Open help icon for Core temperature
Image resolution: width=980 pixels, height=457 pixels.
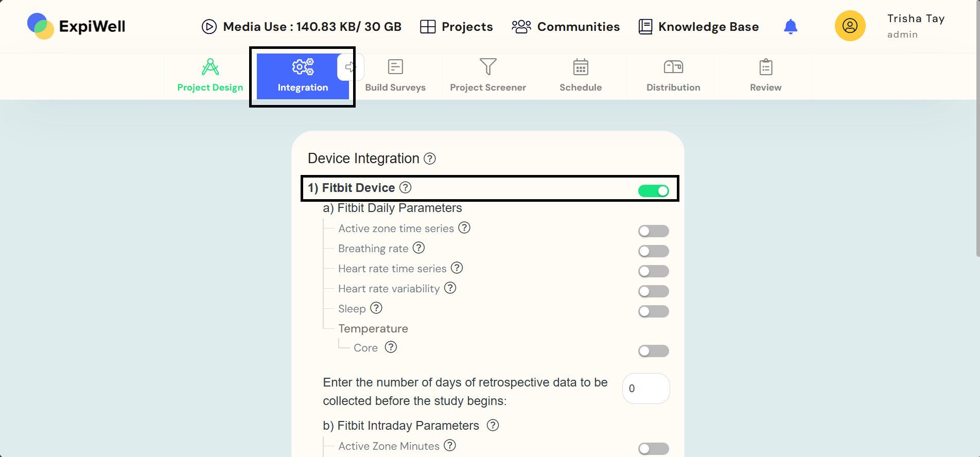[391, 347]
